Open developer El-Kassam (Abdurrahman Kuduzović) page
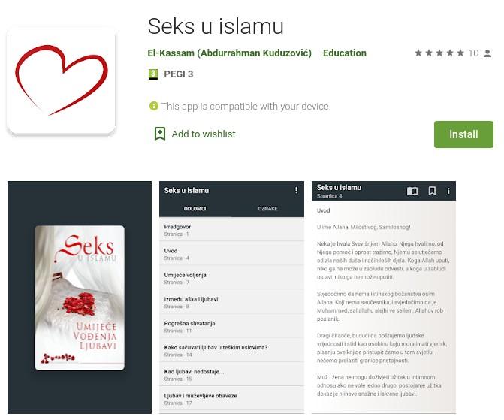Viewport: 504px width, 420px height. [230, 53]
